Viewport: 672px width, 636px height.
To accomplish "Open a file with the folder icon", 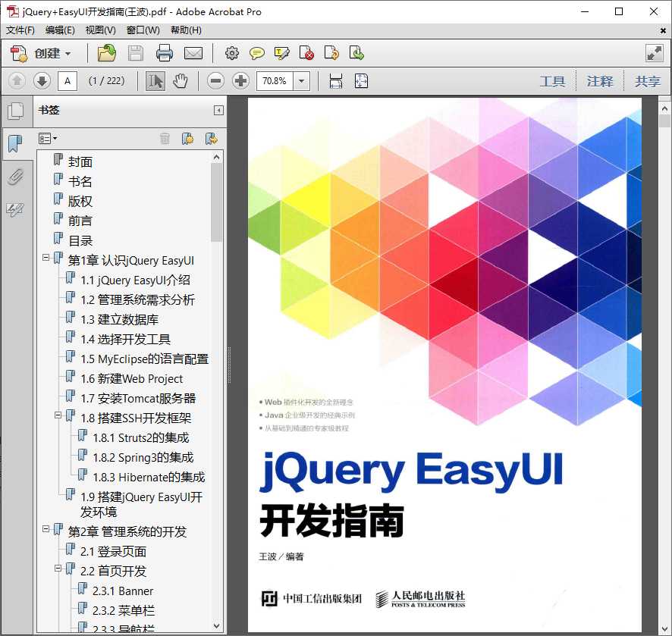I will (106, 53).
